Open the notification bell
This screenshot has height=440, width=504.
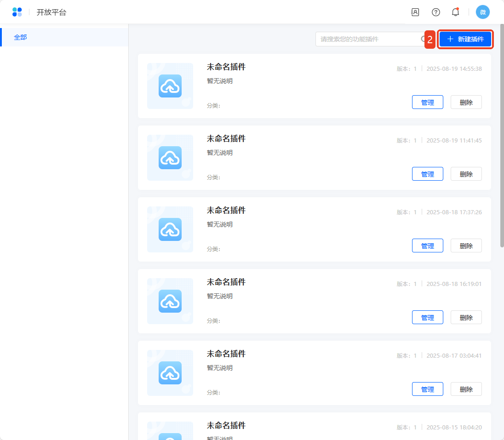point(455,12)
